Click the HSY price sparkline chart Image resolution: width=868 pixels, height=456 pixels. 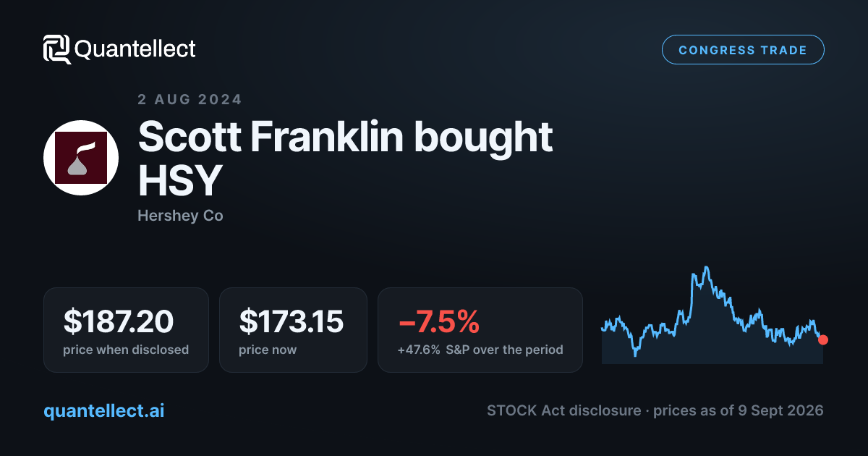[712, 315]
